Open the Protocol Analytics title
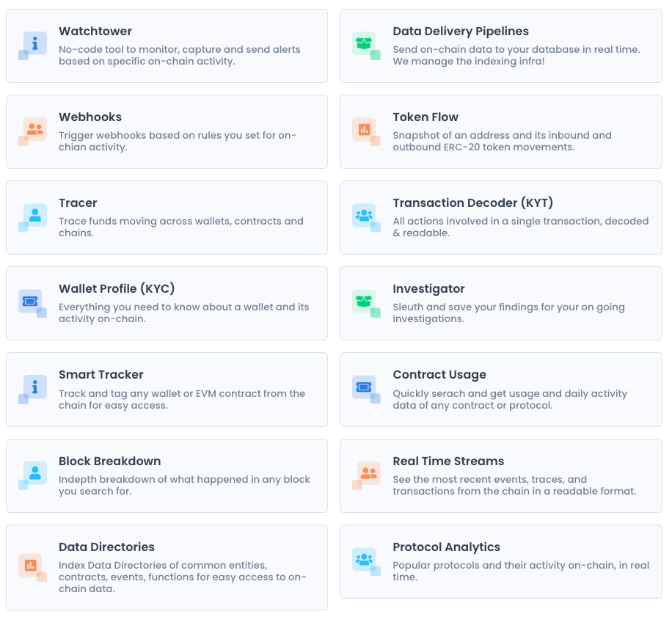Image resolution: width=672 pixels, height=620 pixels. pyautogui.click(x=446, y=547)
